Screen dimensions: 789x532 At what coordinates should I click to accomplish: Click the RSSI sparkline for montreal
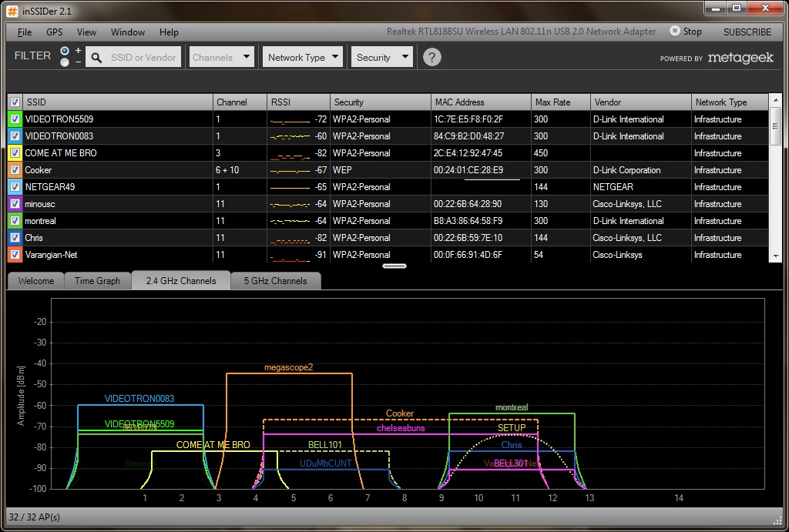click(290, 221)
